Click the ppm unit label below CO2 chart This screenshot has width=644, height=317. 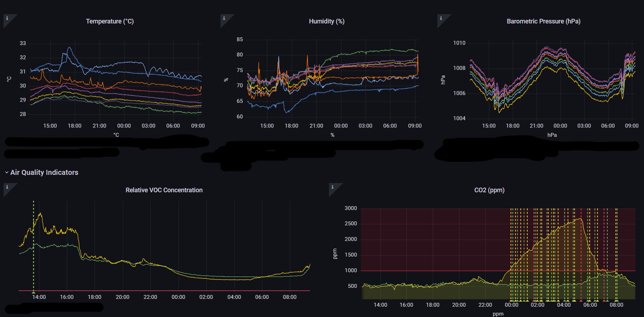tap(498, 314)
